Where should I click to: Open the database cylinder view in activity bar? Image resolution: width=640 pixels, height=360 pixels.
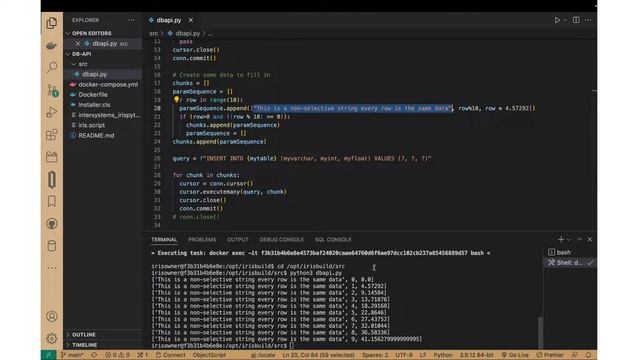click(51, 246)
